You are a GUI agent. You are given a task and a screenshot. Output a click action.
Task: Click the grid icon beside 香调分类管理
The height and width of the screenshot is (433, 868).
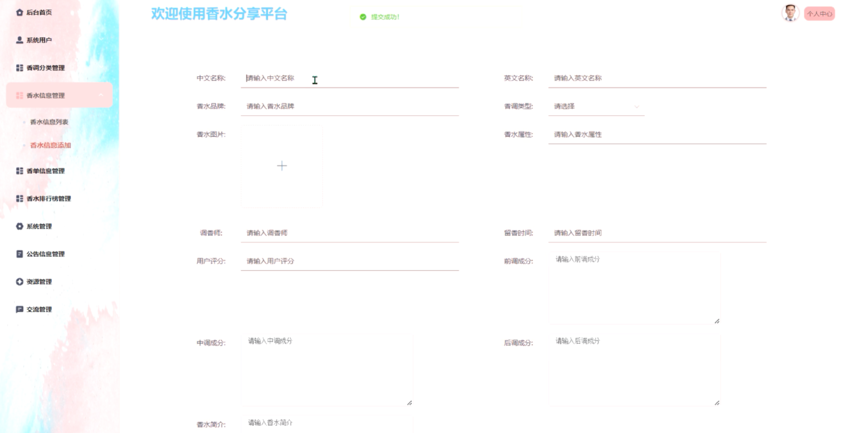tap(20, 68)
